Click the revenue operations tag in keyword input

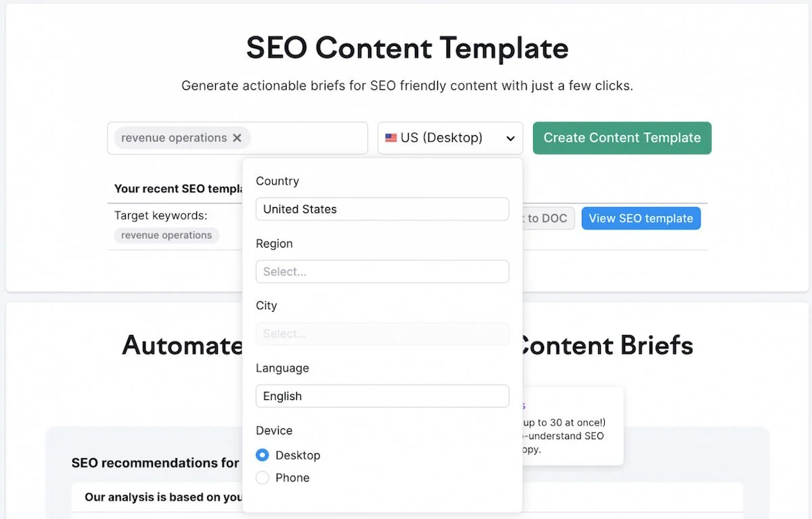(x=174, y=138)
